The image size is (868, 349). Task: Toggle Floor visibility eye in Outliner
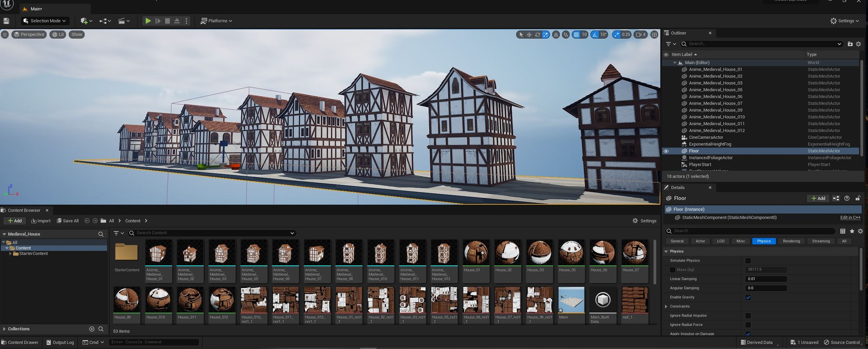666,151
